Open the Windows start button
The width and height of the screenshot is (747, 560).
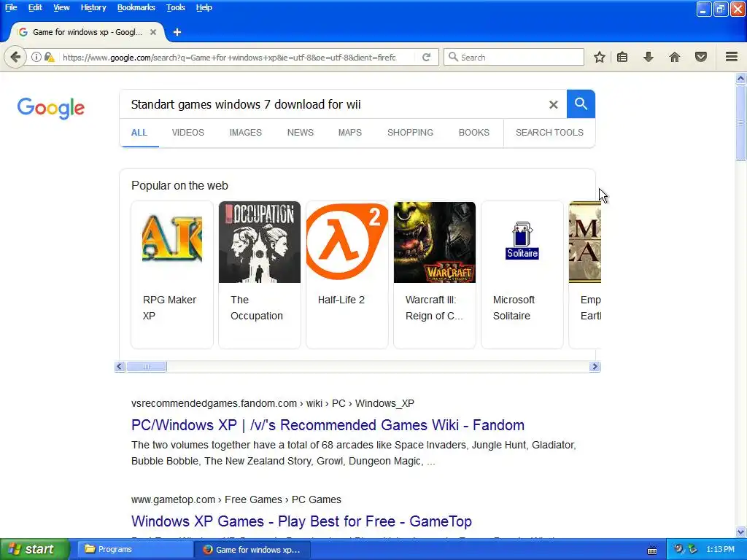(35, 549)
